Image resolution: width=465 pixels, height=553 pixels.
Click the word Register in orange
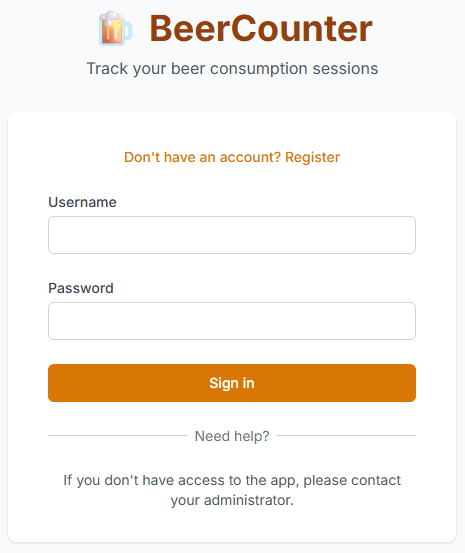(x=312, y=157)
